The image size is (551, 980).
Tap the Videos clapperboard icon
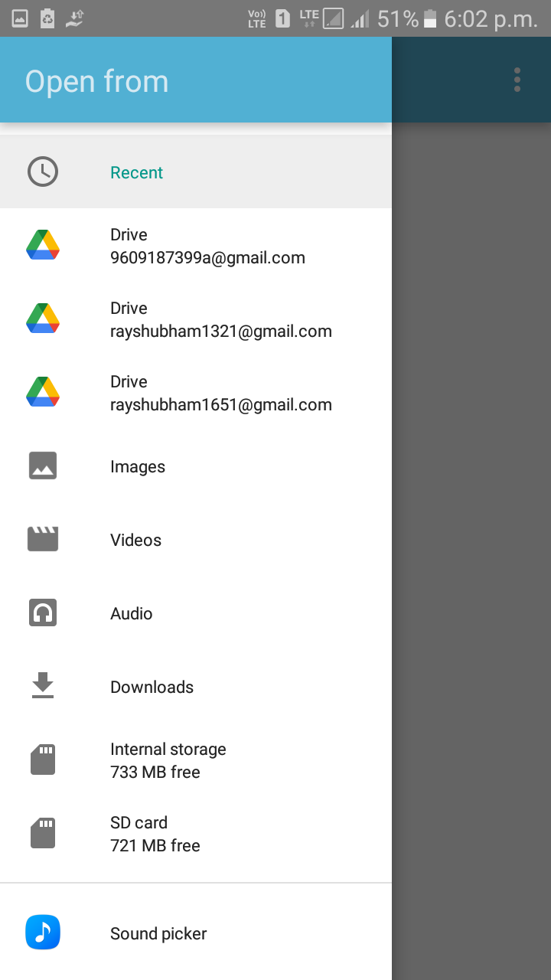[43, 539]
